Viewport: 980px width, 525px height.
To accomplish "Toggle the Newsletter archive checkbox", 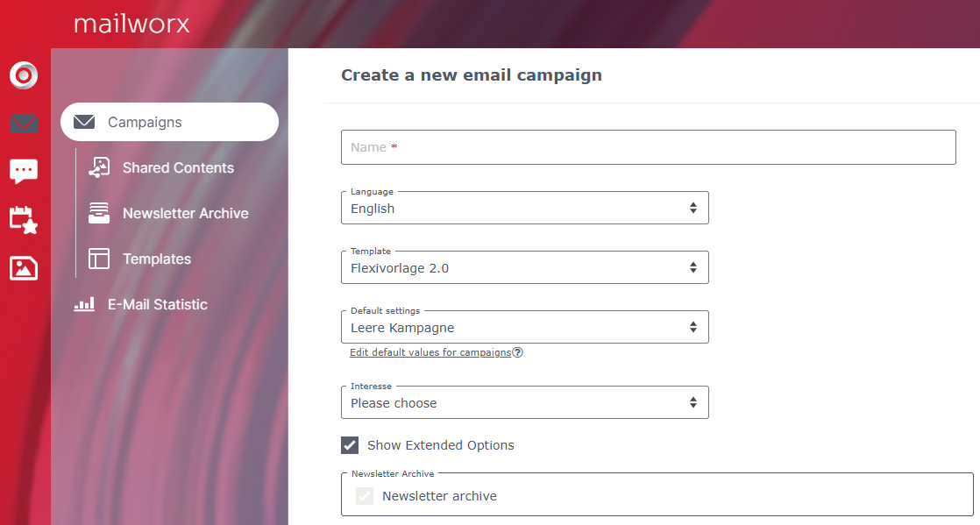I will click(x=365, y=496).
